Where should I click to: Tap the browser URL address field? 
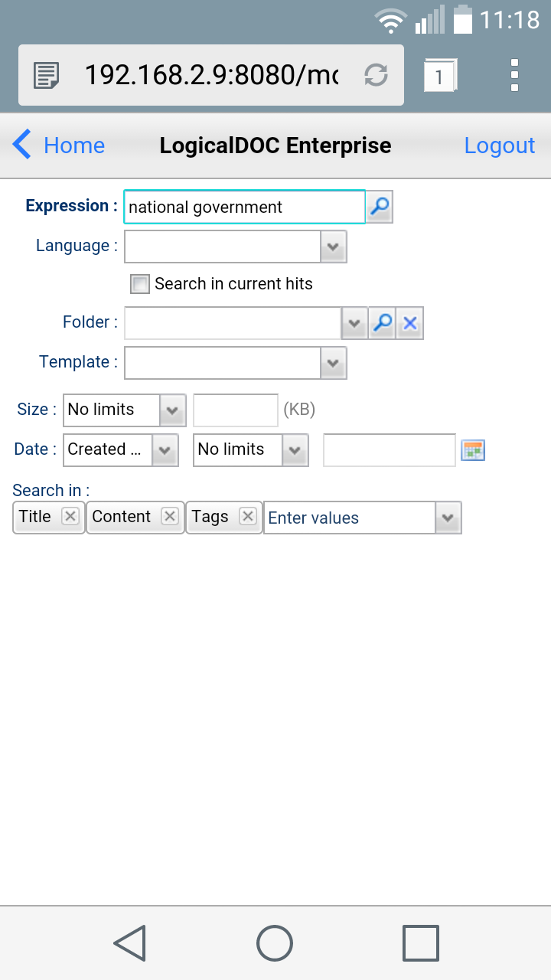tap(212, 75)
